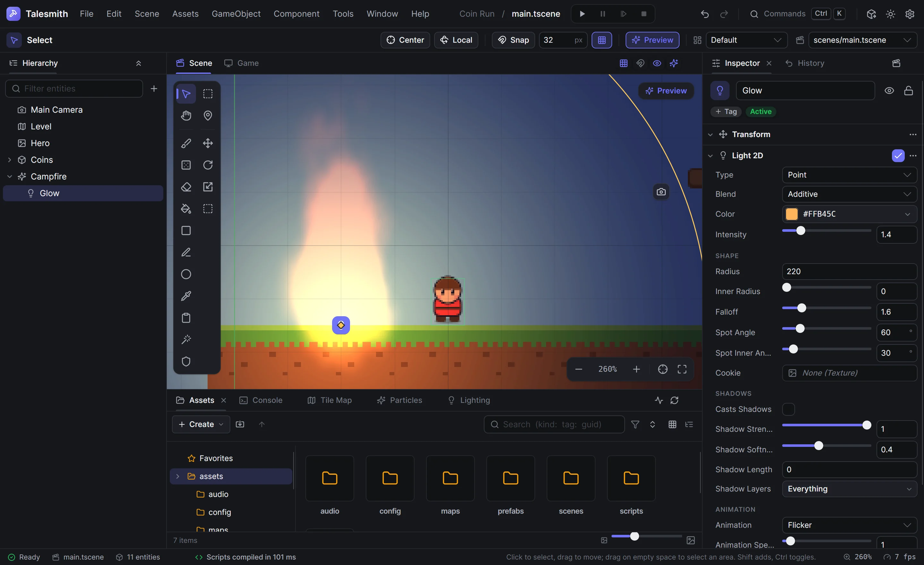Toggle the toolbar Preview mode
The image size is (924, 565).
652,40
